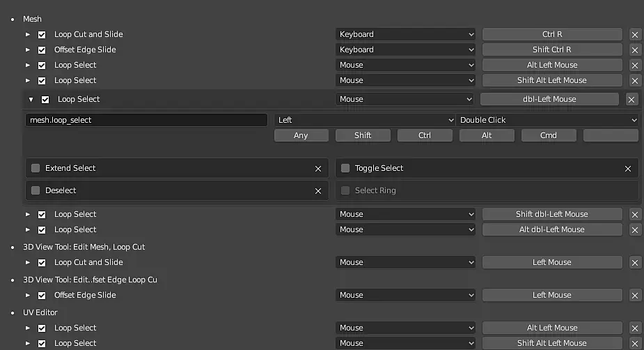644x350 pixels.
Task: Toggle the Ctrl modifier button
Action: [425, 135]
